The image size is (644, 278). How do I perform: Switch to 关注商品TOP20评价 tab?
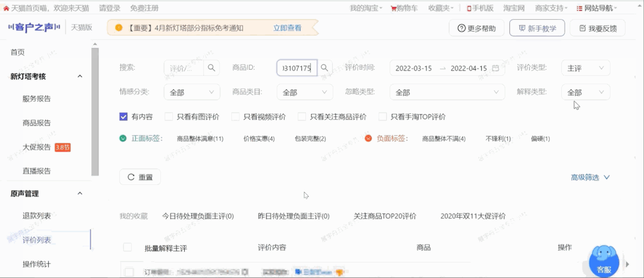[385, 216]
